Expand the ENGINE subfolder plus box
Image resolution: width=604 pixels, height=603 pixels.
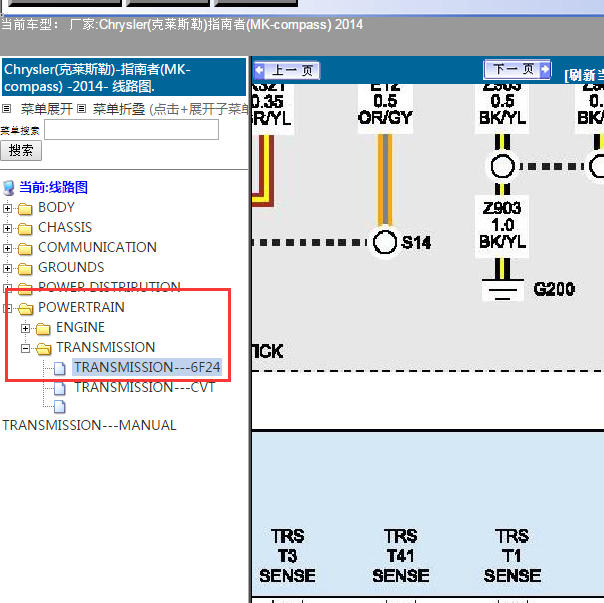coord(25,328)
